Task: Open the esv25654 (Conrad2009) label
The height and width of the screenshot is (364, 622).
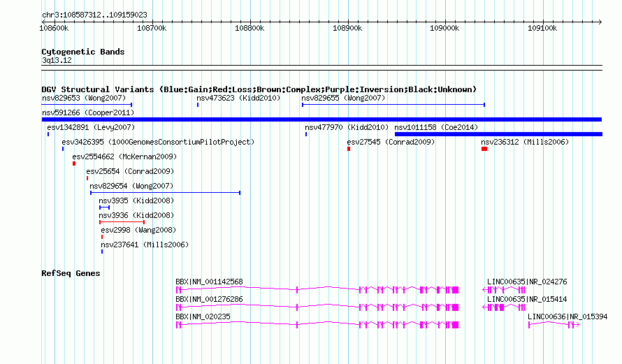Action: click(130, 171)
